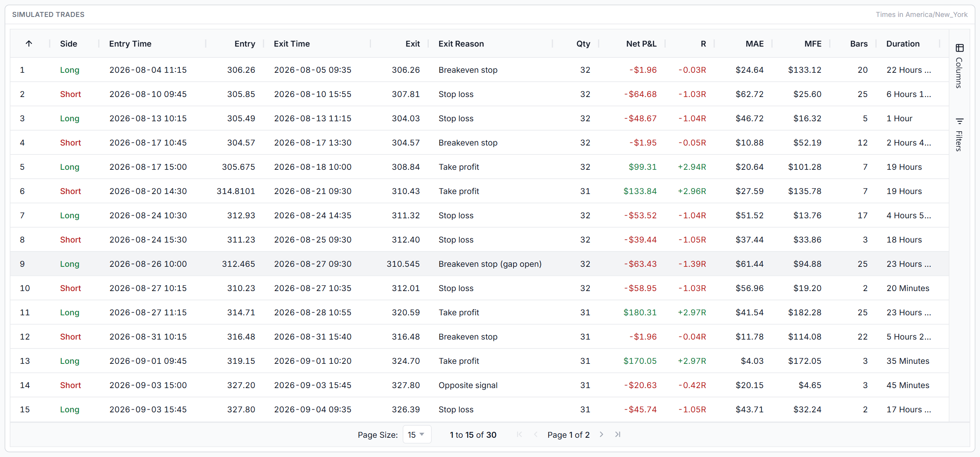Click the +2.94R value cell
Viewport: 980px width, 457px height.
pyautogui.click(x=692, y=167)
